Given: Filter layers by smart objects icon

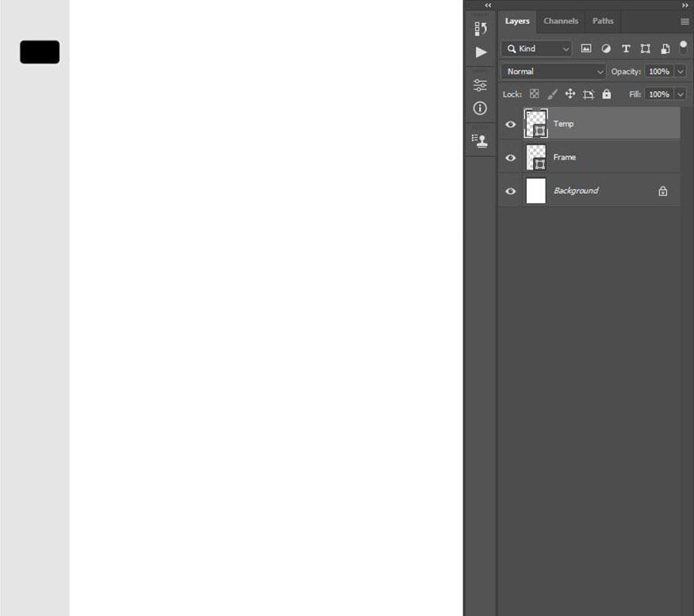Looking at the screenshot, I should (665, 48).
